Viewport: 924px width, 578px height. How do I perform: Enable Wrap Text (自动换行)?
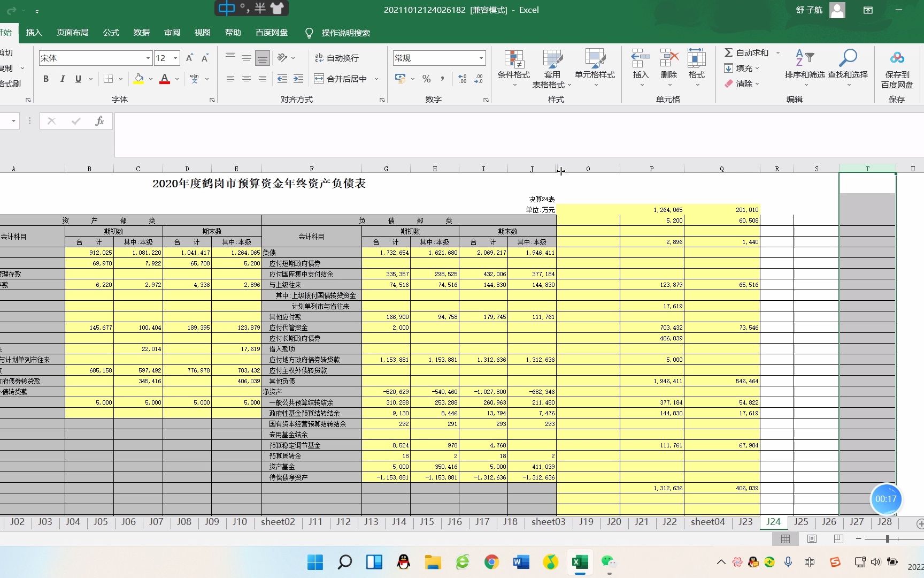coord(337,58)
